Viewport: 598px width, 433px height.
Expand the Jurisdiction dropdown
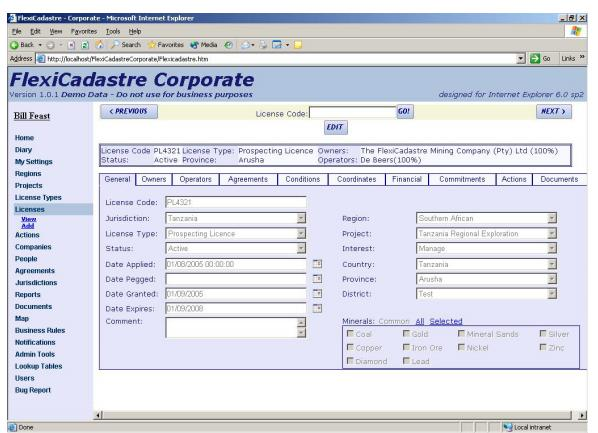(301, 218)
